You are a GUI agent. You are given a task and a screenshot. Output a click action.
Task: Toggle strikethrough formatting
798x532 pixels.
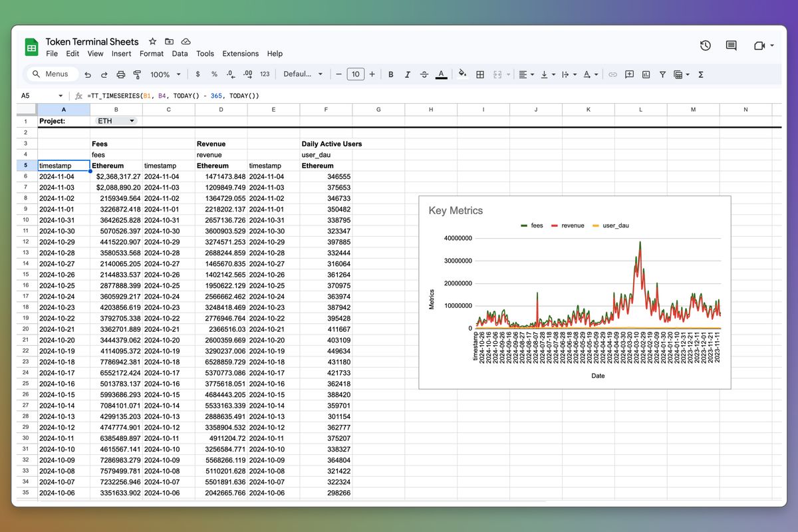point(424,74)
